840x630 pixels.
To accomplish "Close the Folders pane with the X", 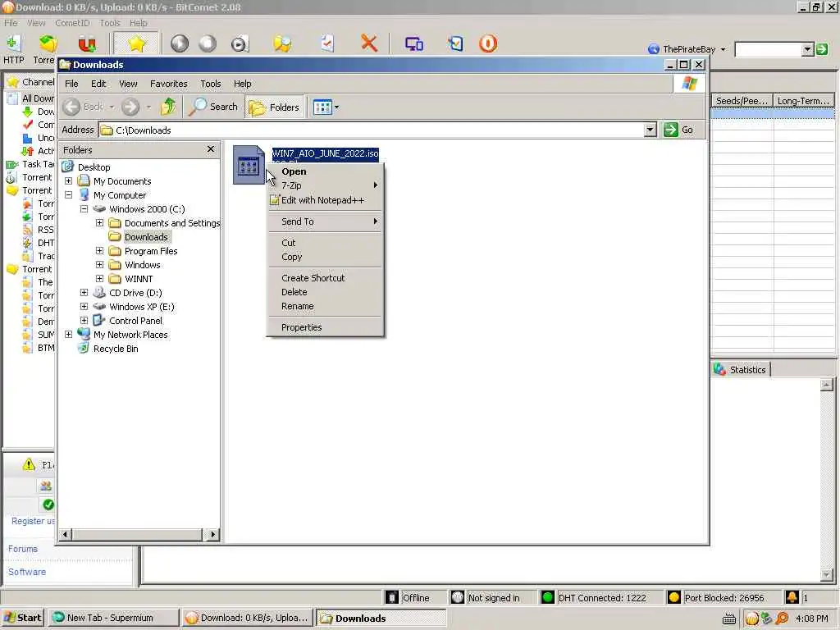I will tap(211, 149).
